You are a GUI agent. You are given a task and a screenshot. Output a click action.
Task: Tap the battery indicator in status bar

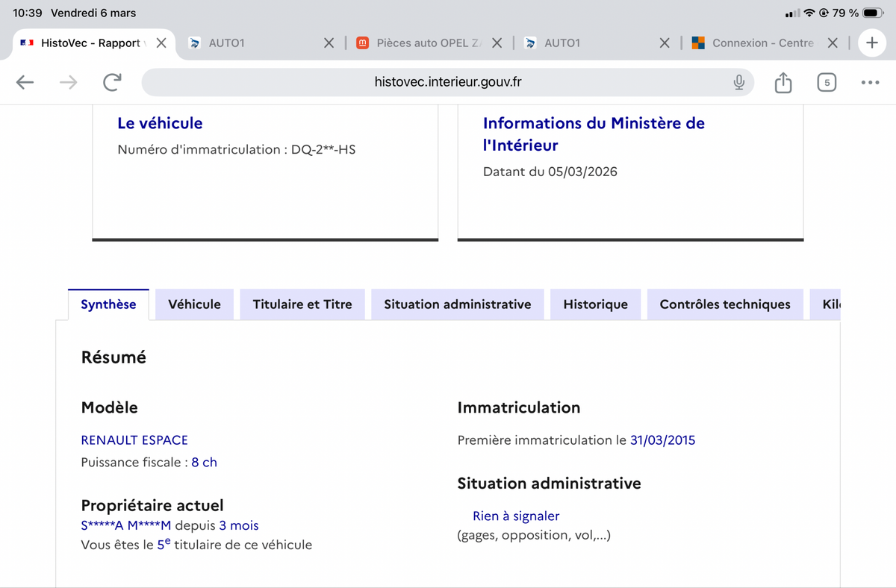(873, 13)
